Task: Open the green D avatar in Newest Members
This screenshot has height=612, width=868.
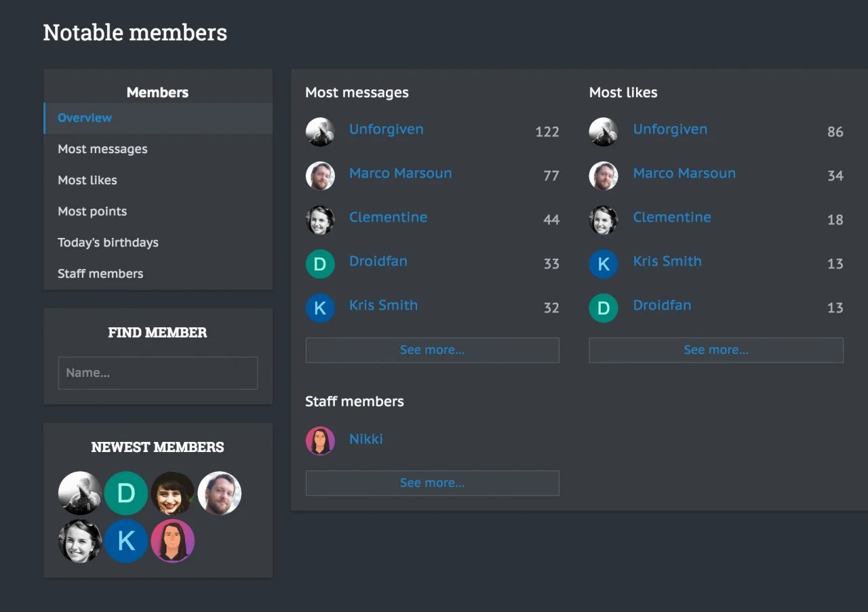Action: coord(126,493)
